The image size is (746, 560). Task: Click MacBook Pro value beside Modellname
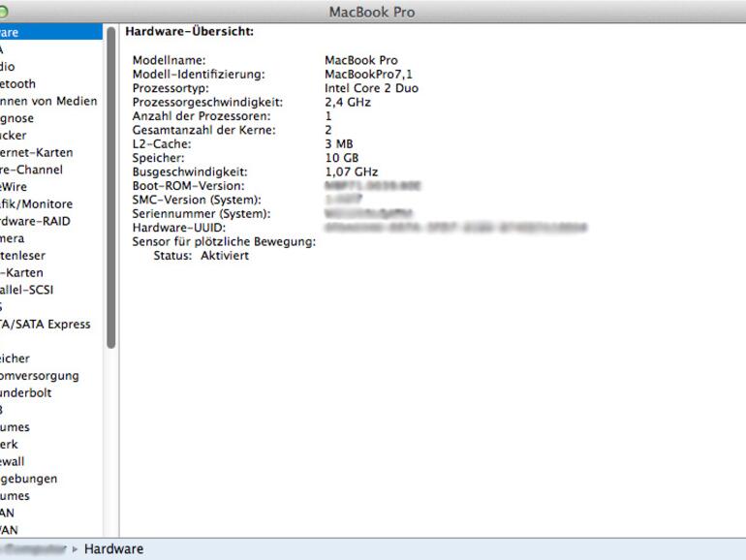(x=361, y=60)
